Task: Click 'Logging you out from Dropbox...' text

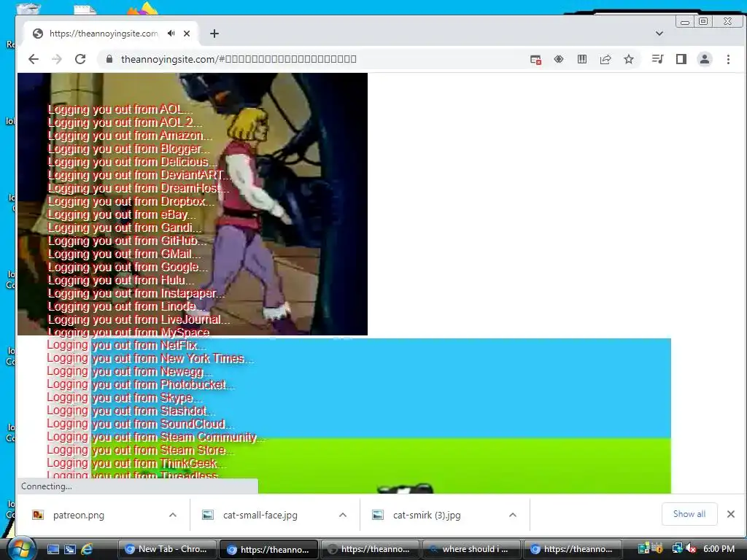Action: (131, 201)
